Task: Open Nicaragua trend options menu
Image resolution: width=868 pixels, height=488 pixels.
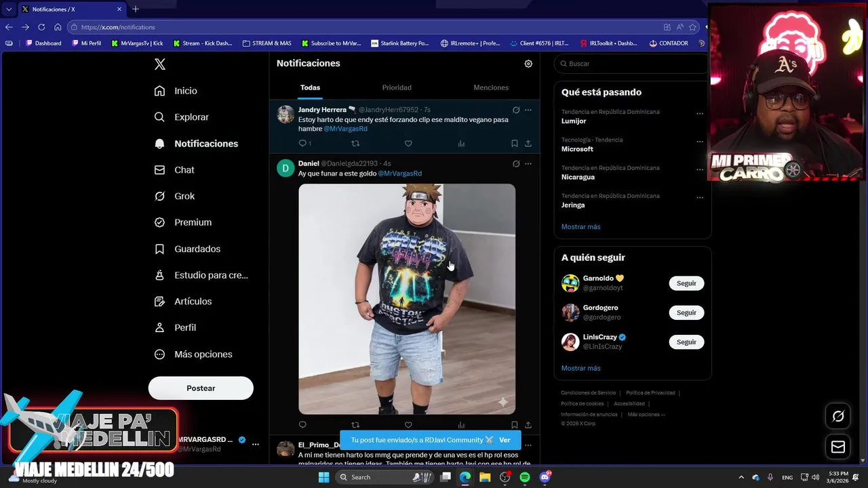Action: coord(700,169)
